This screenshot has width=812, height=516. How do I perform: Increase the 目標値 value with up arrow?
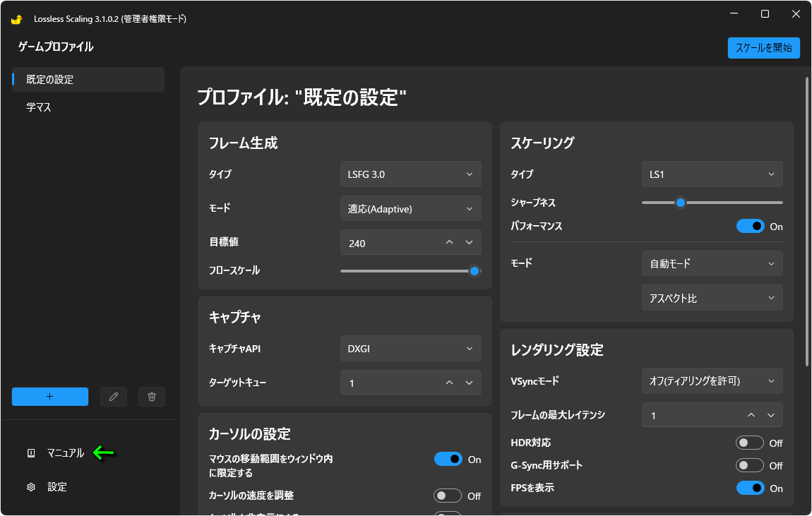[449, 242]
